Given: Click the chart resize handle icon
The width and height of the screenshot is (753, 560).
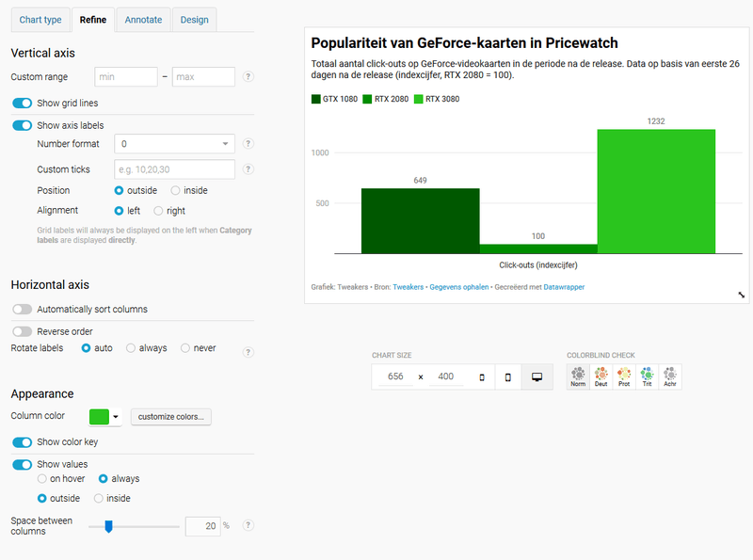Looking at the screenshot, I should pyautogui.click(x=742, y=295).
